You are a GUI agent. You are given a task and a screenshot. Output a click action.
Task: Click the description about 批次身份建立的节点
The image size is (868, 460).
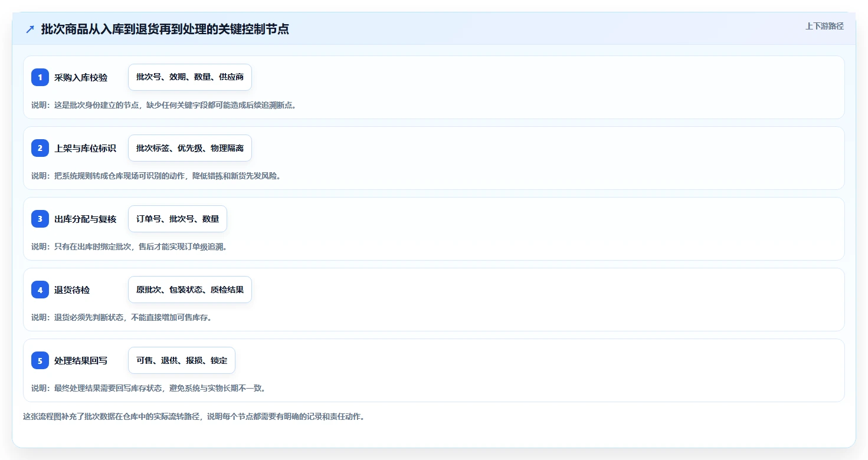(163, 105)
